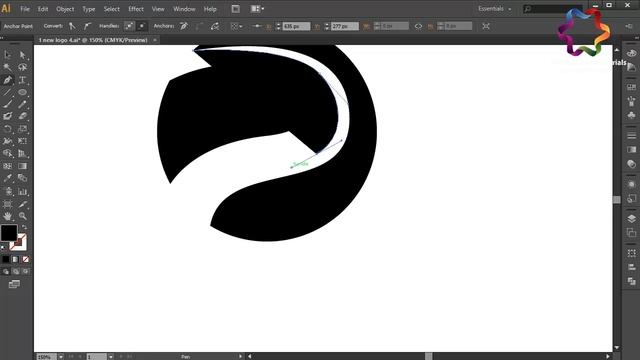Viewport: 640px width, 360px height.
Task: Select the Scale tool
Action: tap(22, 129)
